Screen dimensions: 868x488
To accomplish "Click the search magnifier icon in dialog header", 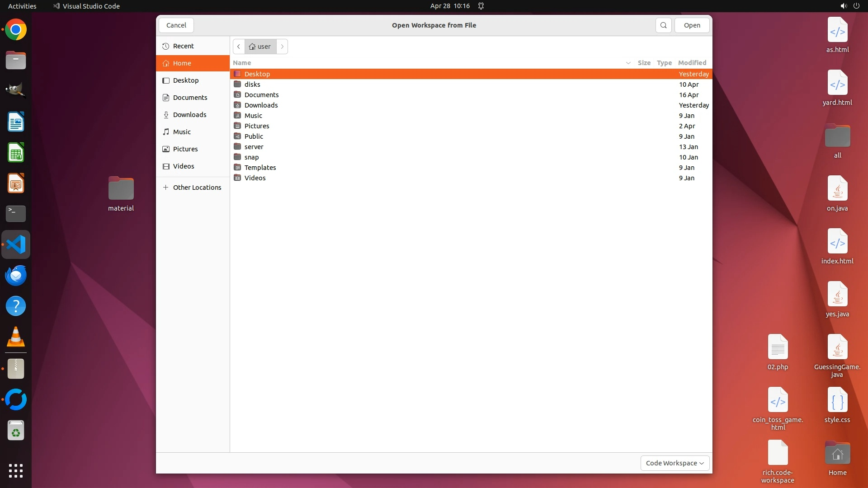I will [663, 25].
